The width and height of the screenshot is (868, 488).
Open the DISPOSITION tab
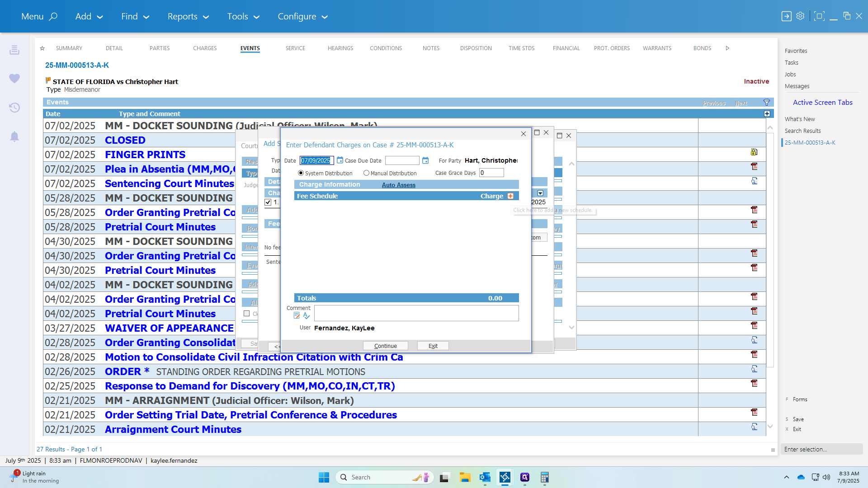click(476, 48)
